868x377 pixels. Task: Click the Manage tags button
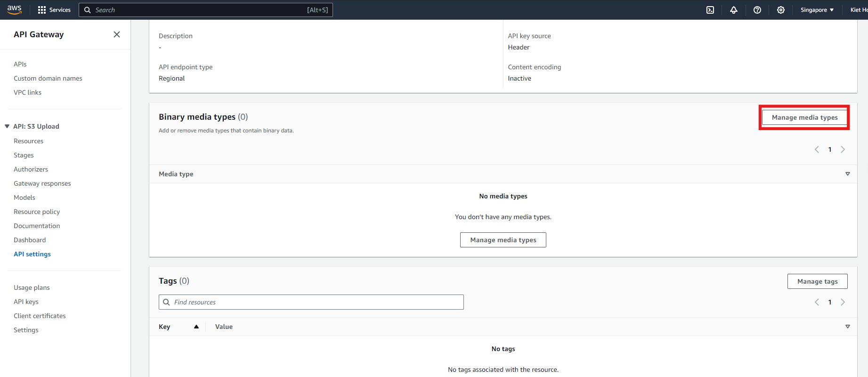[817, 281]
